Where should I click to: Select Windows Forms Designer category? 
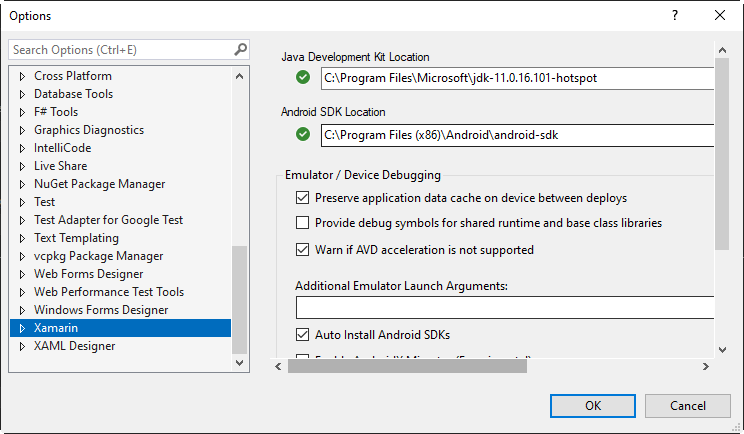coord(101,310)
